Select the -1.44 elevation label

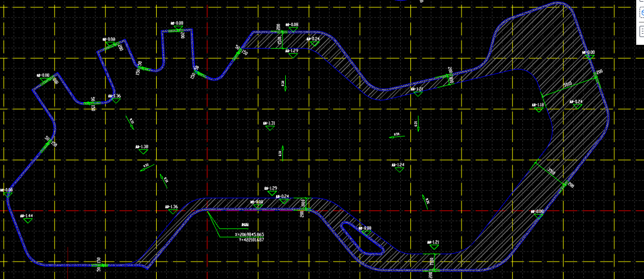(26, 216)
